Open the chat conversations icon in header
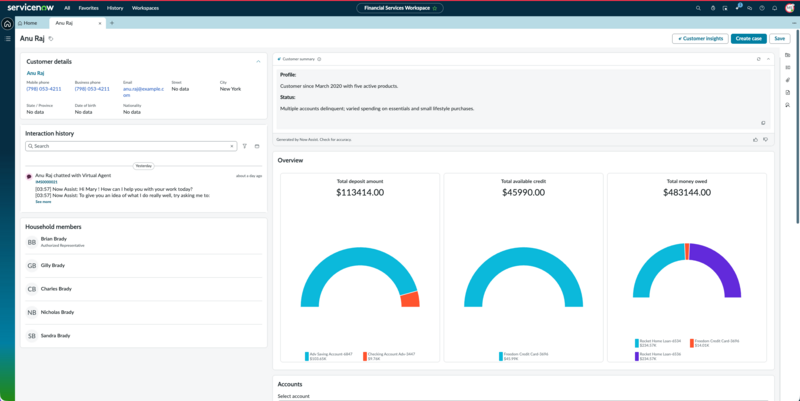800x401 pixels. (749, 8)
